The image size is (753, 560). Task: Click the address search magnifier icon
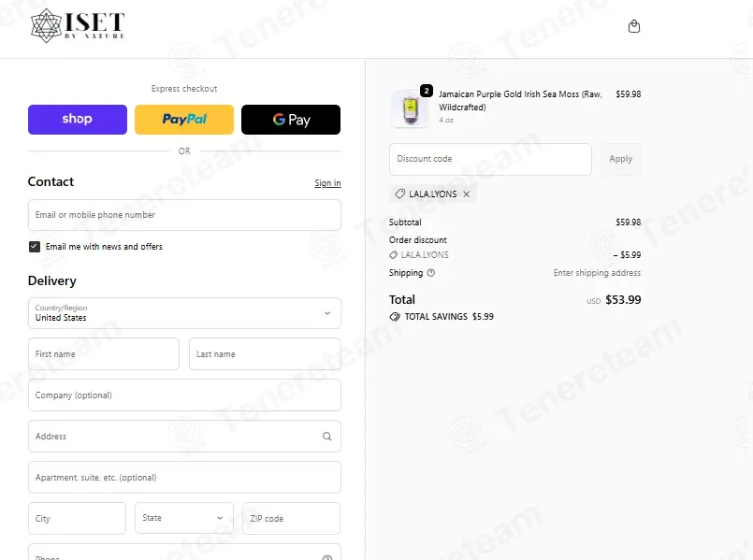point(327,437)
